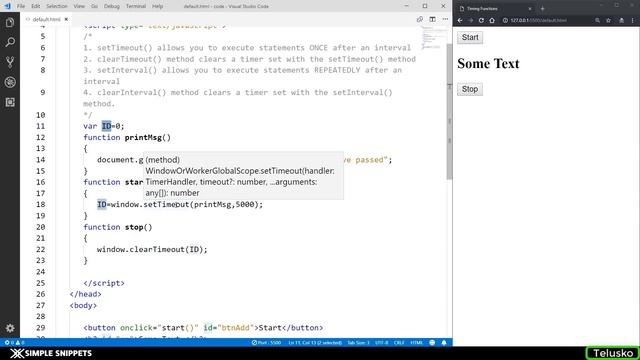Open the Terminal menu

[x=136, y=6]
